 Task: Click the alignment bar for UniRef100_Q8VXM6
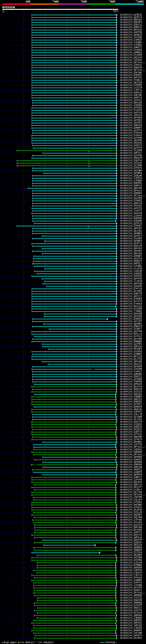point(72,188)
